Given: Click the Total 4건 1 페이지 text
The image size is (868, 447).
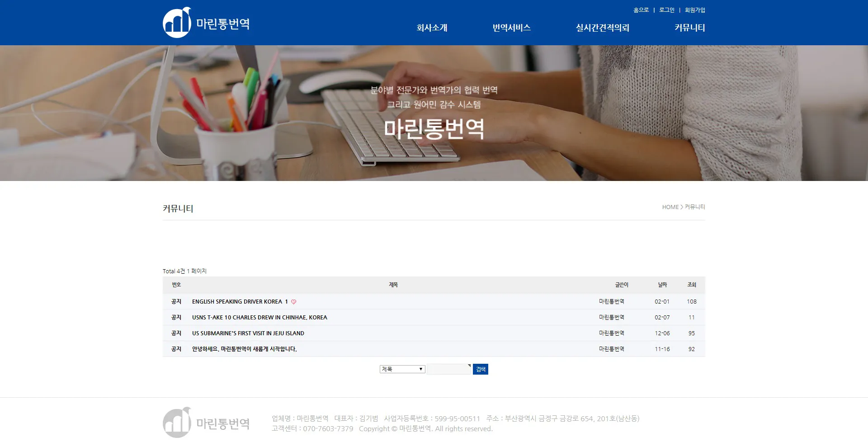Looking at the screenshot, I should click(184, 271).
